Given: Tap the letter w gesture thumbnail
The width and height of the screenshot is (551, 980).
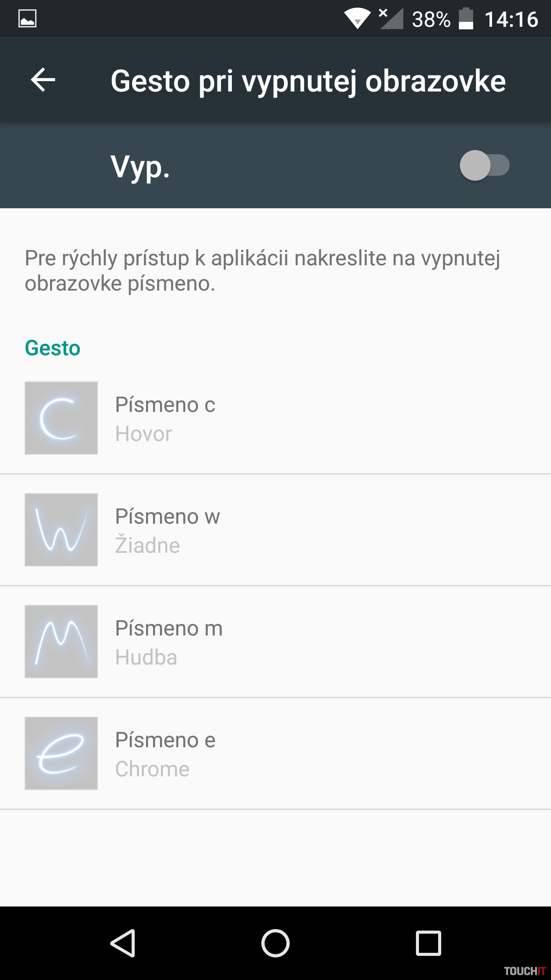Looking at the screenshot, I should point(61,530).
